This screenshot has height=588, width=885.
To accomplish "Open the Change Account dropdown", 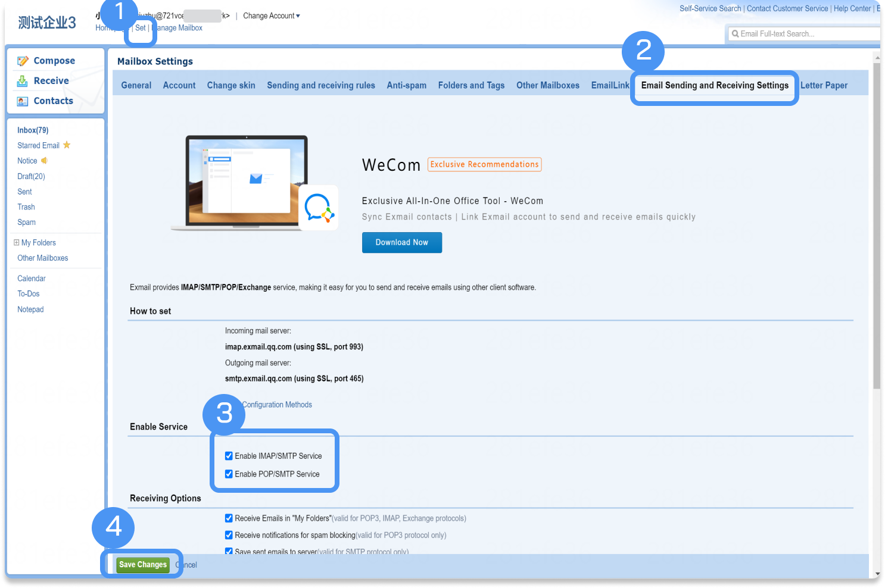I will (x=272, y=16).
